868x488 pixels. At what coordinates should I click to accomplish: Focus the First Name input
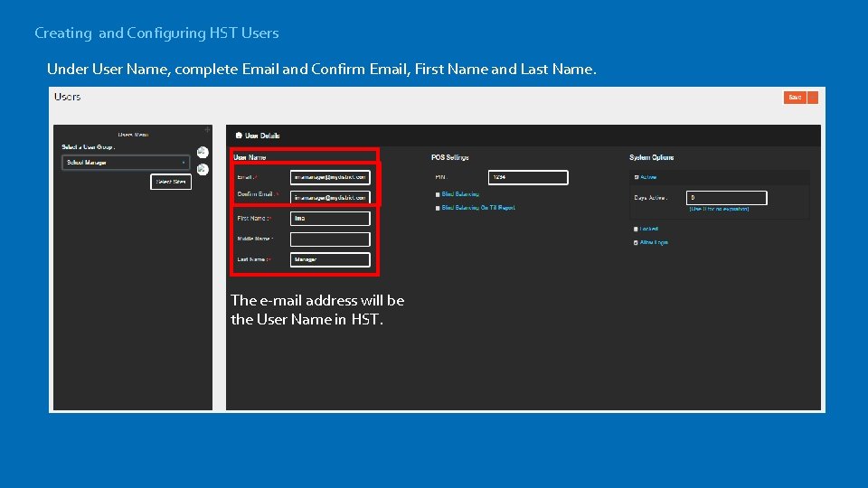point(330,219)
